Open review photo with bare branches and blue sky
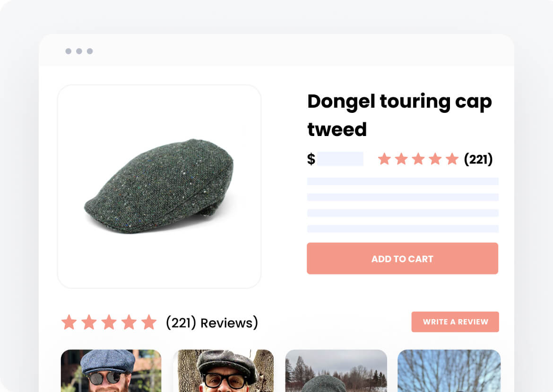The image size is (553, 392). coord(449,371)
